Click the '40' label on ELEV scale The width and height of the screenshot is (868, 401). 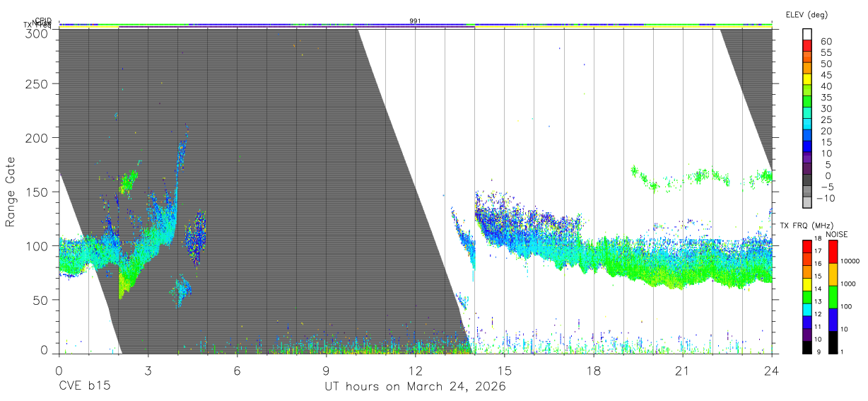(x=826, y=86)
